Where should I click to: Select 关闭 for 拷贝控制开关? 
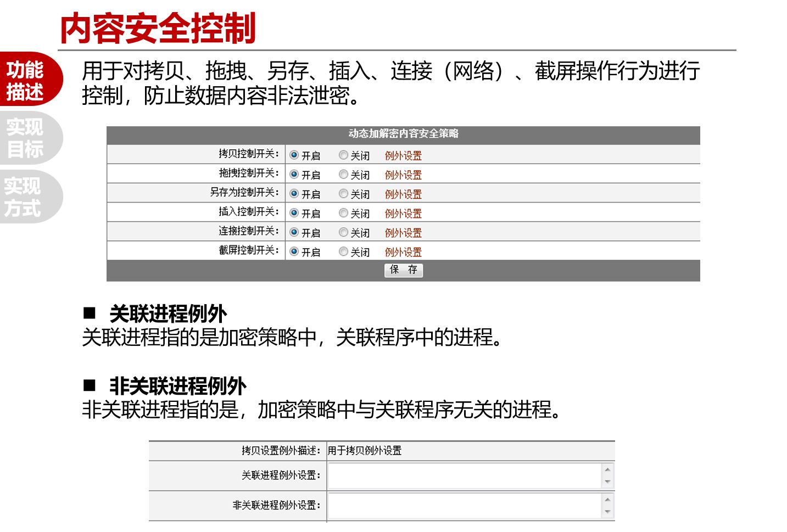(343, 155)
